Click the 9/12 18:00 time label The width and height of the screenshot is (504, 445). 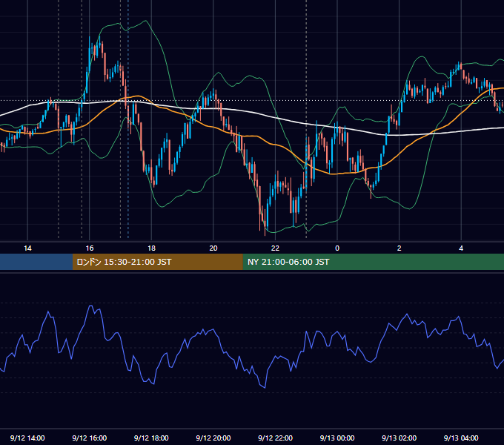pyautogui.click(x=151, y=438)
